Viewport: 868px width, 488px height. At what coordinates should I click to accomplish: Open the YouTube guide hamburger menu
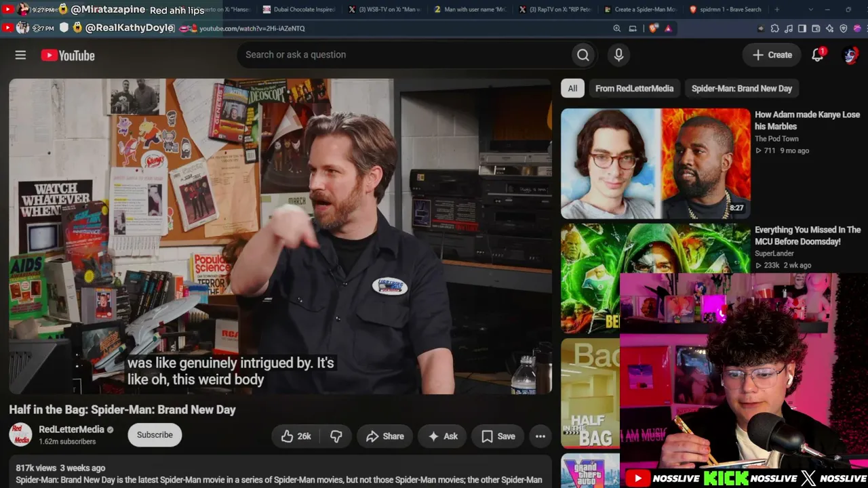point(20,55)
